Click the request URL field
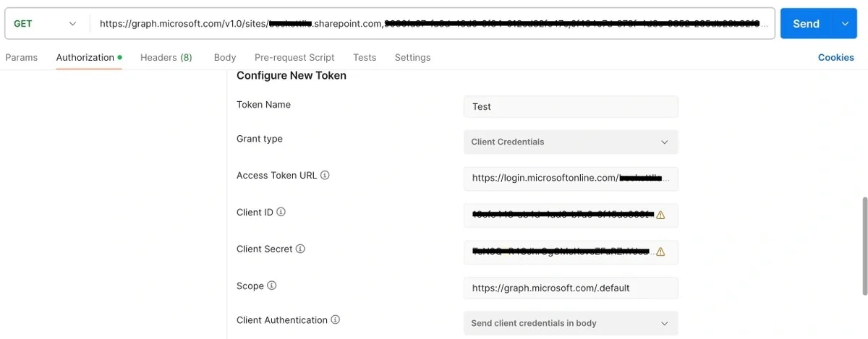868x339 pixels. (433, 24)
